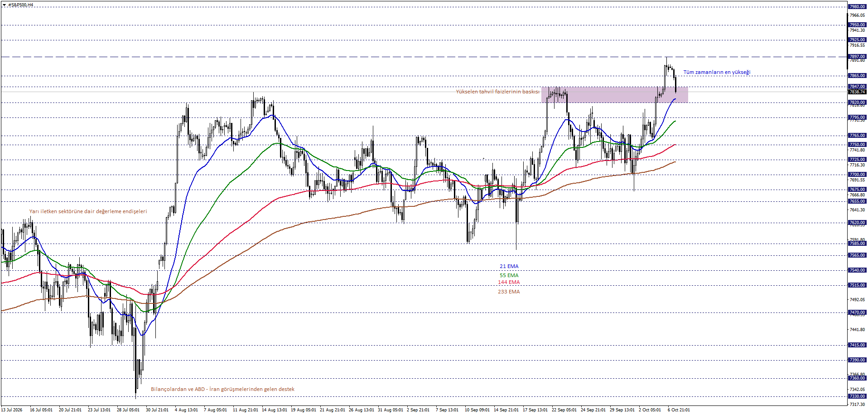Select the 'Bilançolardan ve ABD - İran' support annotation
Image resolution: width=868 pixels, height=415 pixels.
click(x=222, y=389)
